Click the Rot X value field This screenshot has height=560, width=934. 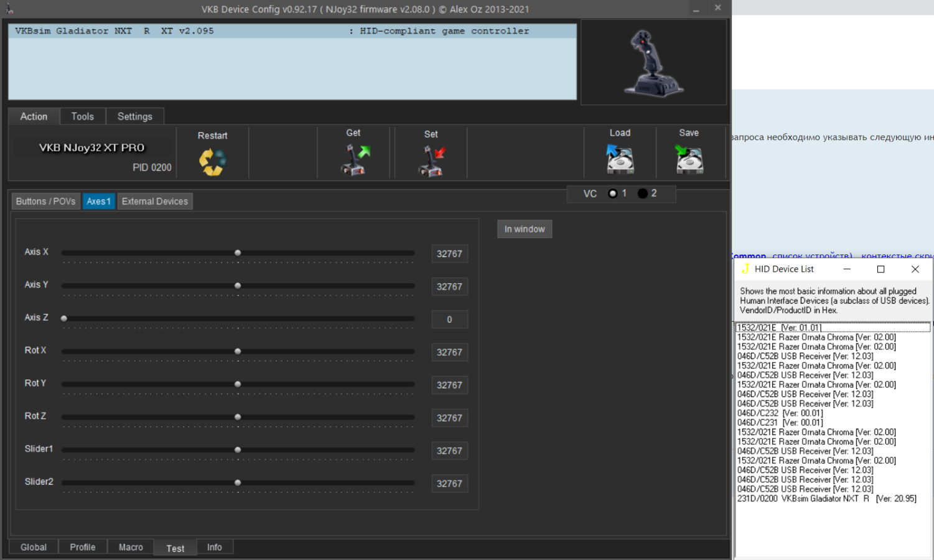point(449,352)
